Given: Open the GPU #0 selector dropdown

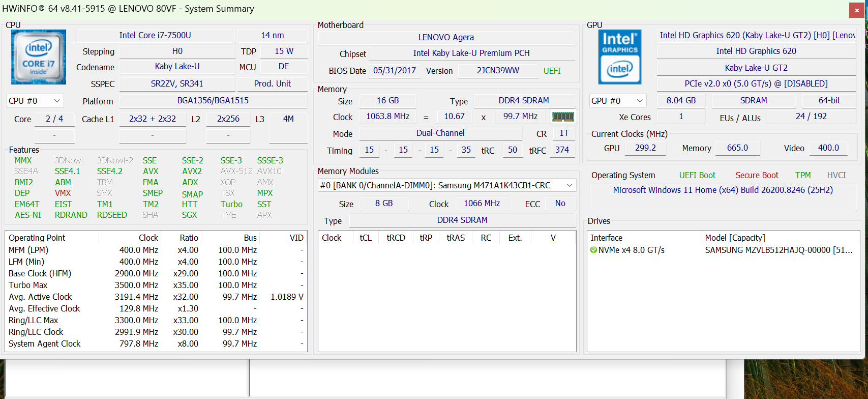Looking at the screenshot, I should 618,101.
